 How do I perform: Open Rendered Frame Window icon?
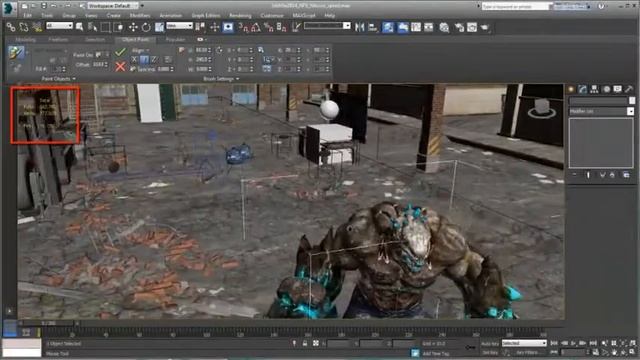(x=472, y=27)
